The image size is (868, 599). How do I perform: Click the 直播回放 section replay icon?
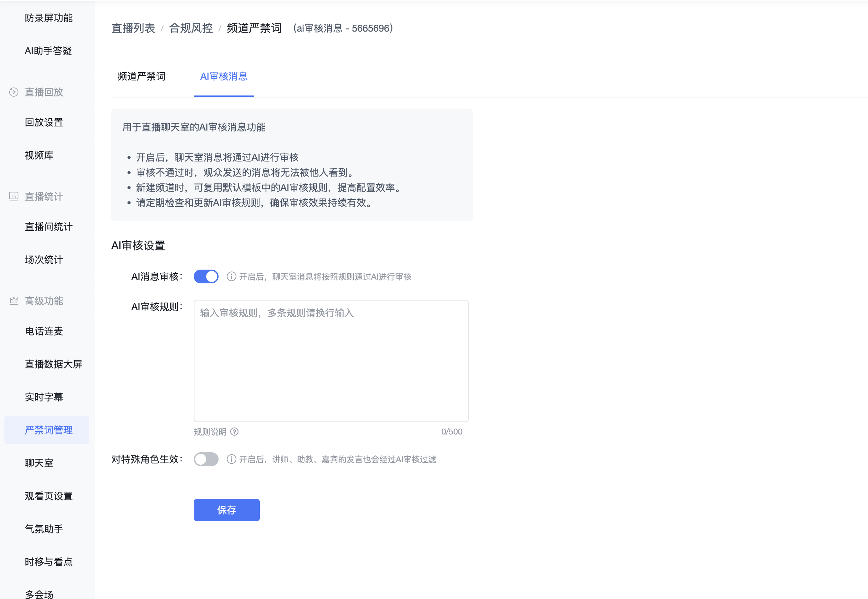pos(14,92)
